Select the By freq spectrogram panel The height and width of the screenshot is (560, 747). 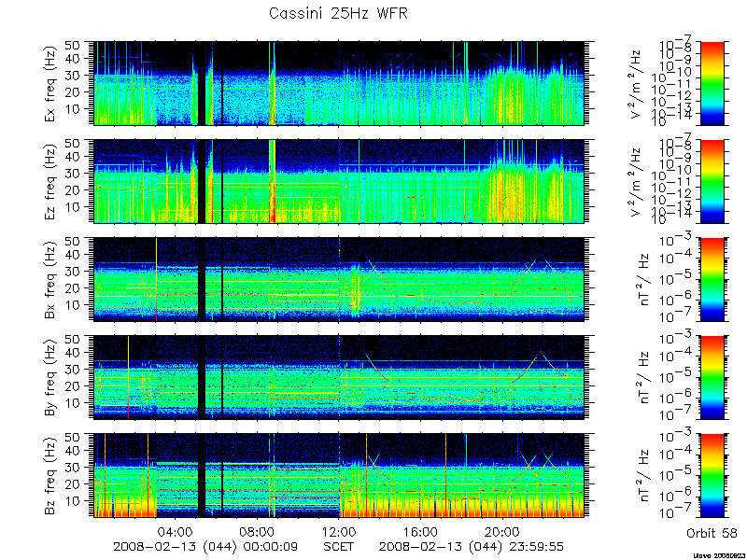coord(339,378)
